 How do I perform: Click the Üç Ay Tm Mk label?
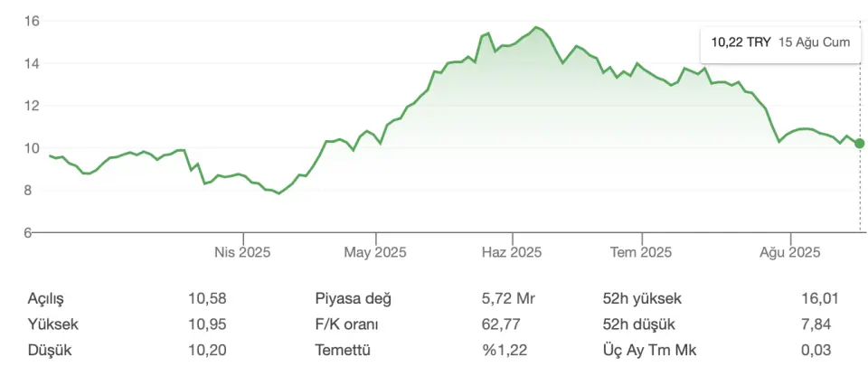[650, 350]
